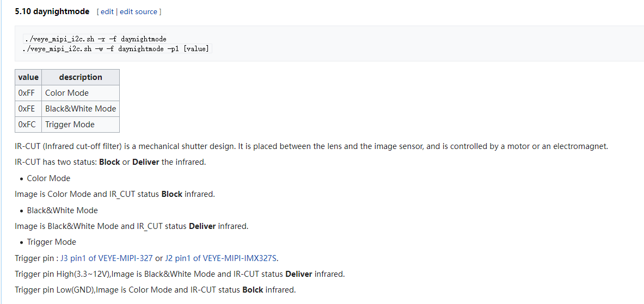
Task: Click the "edit" link beside the daynightmode heading
Action: (x=107, y=11)
